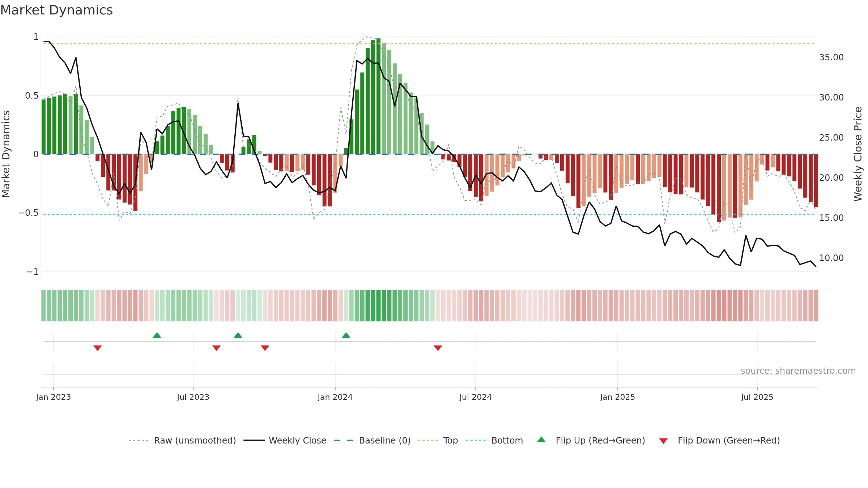Viewport: 868px width, 488px height.
Task: Toggle Flip Down (Green→Red) legend entry
Action: [x=719, y=440]
